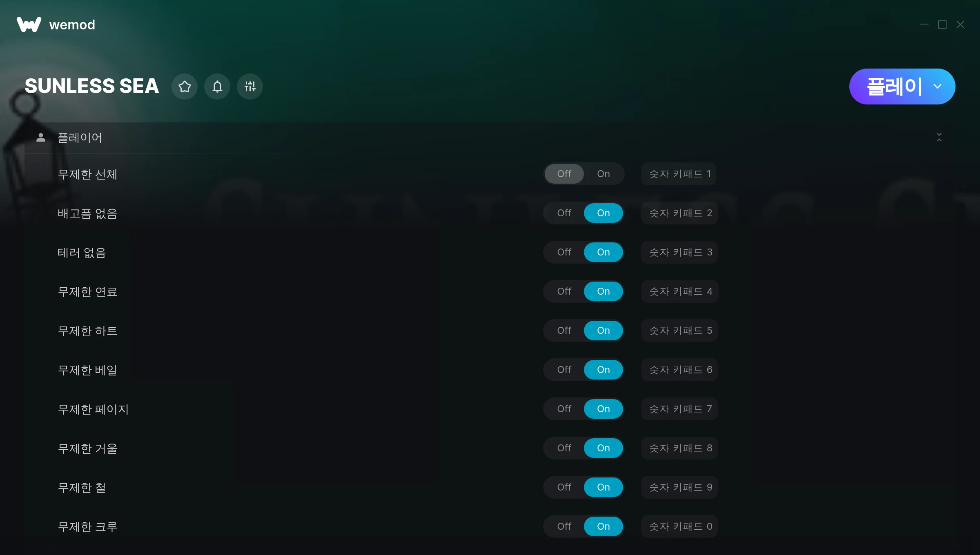
Task: Disable the 무제한 연료 toggle
Action: pyautogui.click(x=564, y=291)
